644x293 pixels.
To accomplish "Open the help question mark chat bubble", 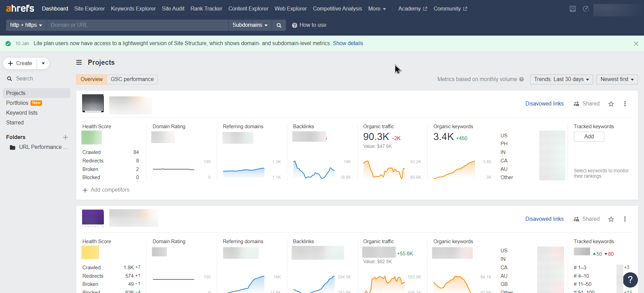I will click(x=630, y=280).
